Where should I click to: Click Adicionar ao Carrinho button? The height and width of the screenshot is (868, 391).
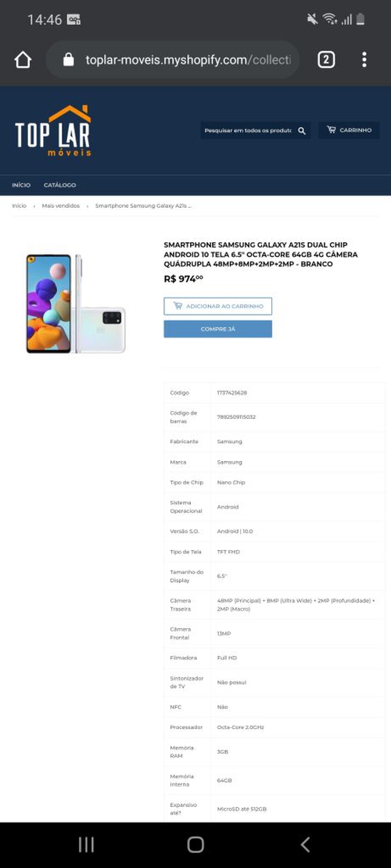217,306
